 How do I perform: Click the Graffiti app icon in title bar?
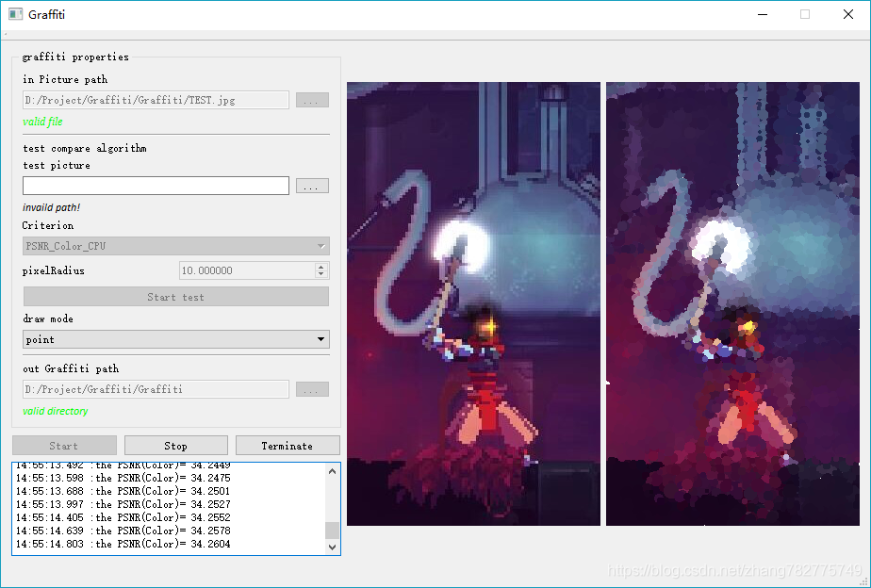pyautogui.click(x=15, y=14)
